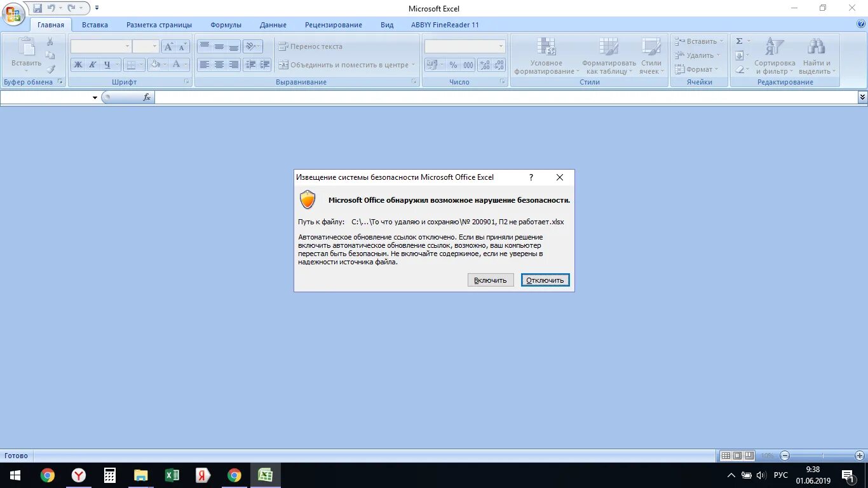
Task: Expand Cell Styles (Стили ячеек)
Action: [x=651, y=57]
